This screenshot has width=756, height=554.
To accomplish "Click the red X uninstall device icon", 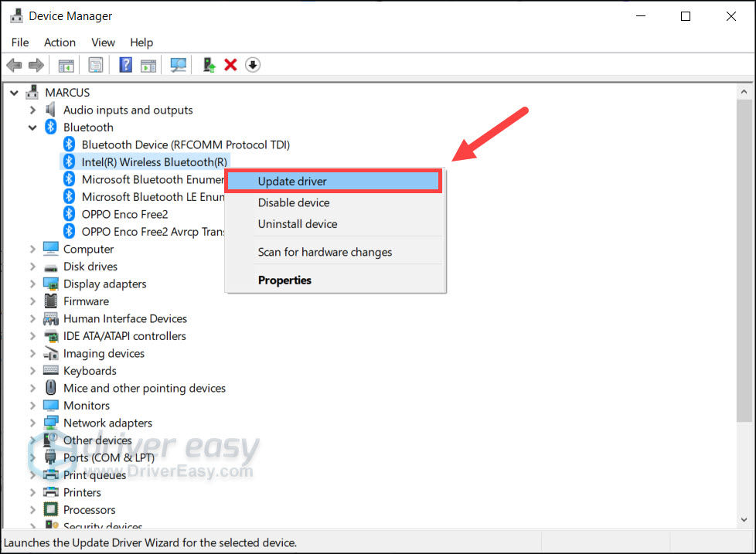I will point(230,66).
